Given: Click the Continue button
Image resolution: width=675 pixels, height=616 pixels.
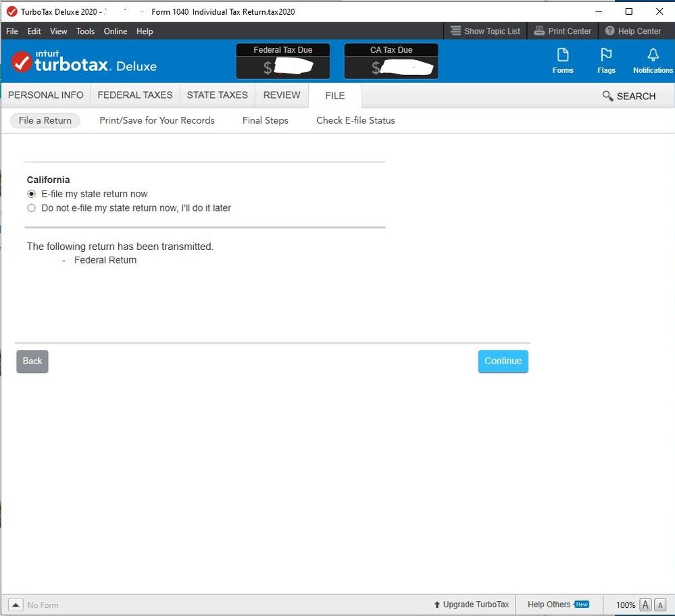Looking at the screenshot, I should 503,361.
